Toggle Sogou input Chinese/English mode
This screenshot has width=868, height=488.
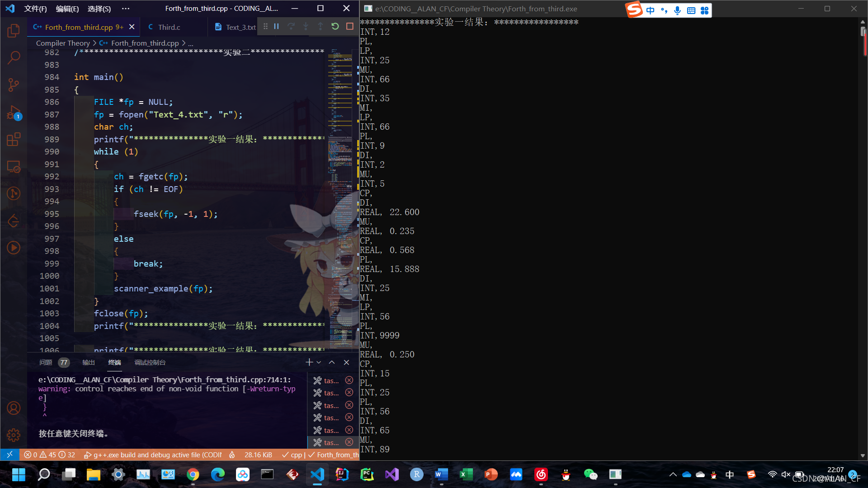coord(650,10)
